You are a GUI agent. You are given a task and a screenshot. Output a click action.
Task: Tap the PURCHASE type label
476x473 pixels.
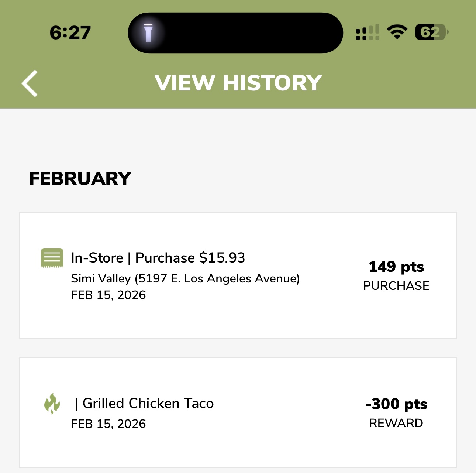[x=396, y=286]
